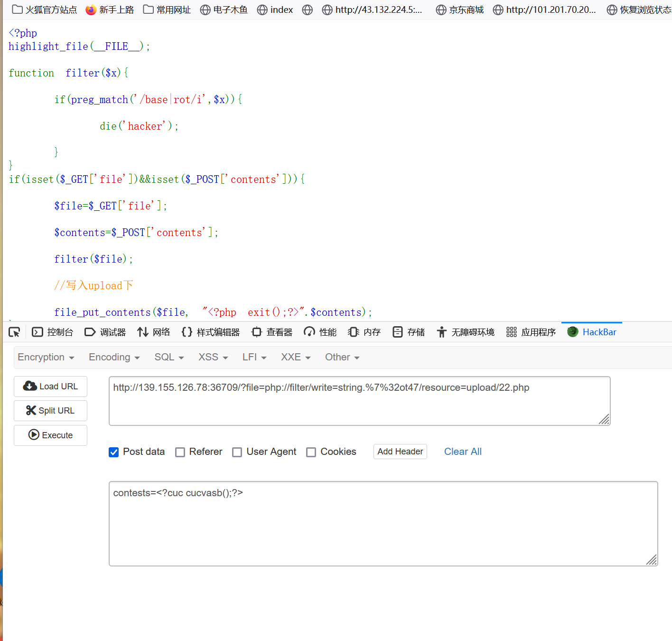Viewport: 672px width, 641px height.
Task: Expand the SQL dropdown menu
Action: [x=169, y=357]
